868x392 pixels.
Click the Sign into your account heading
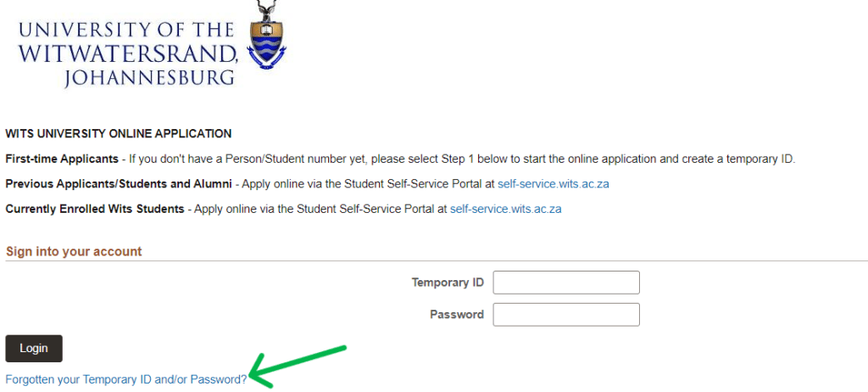(x=74, y=251)
